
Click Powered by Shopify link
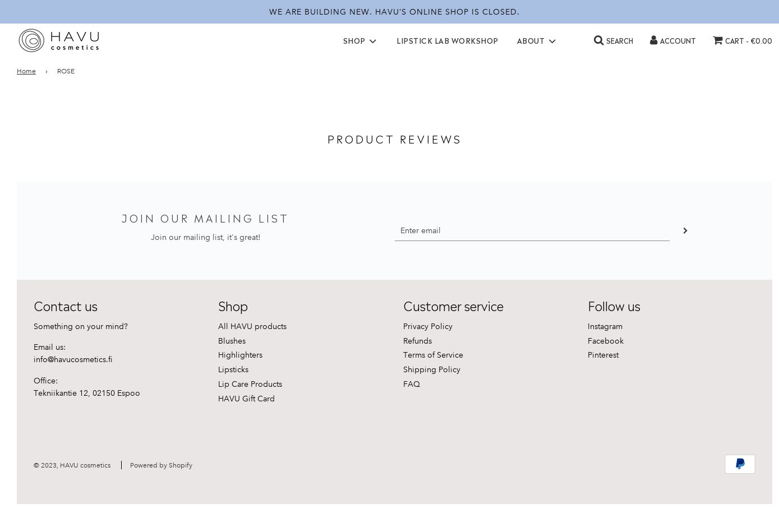[x=161, y=465]
